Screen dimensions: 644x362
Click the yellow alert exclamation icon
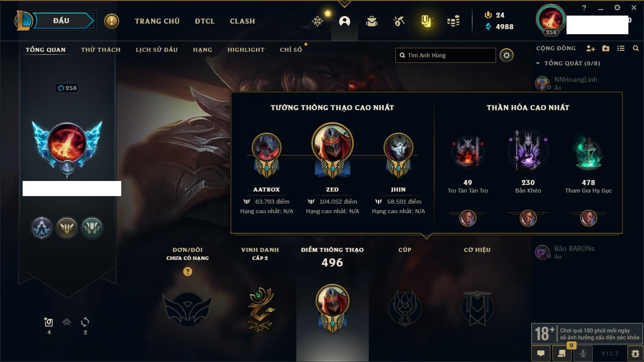click(112, 21)
